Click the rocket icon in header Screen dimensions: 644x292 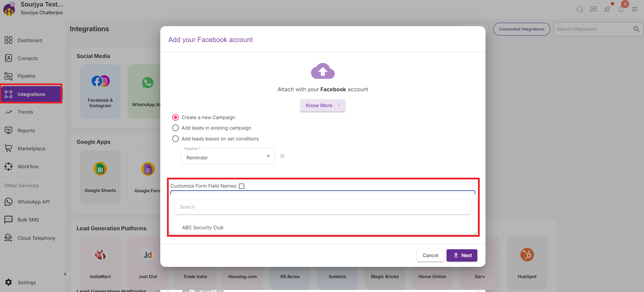(x=607, y=9)
